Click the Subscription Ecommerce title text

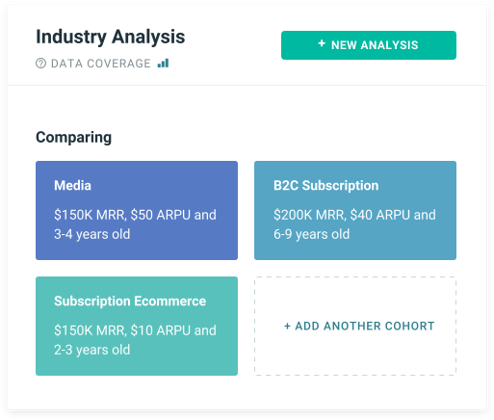pos(130,301)
